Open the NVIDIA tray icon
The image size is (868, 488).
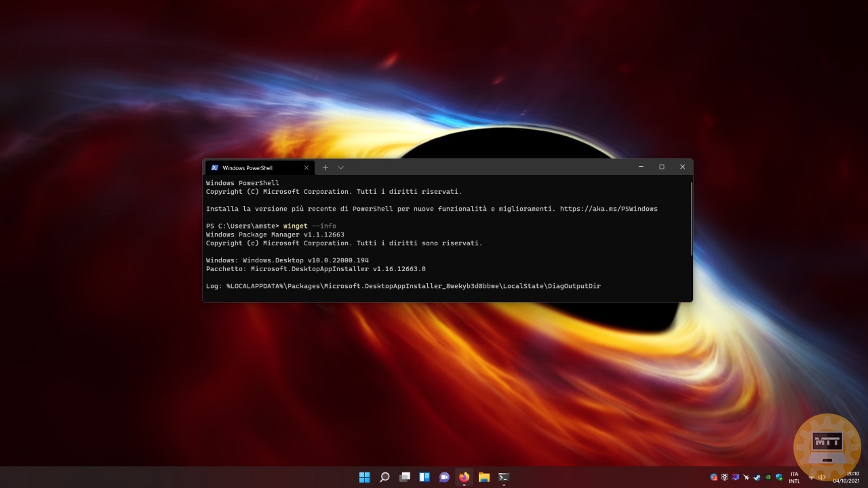(768, 477)
